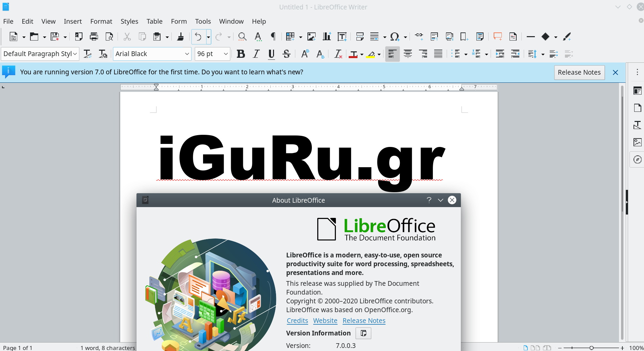Click the Insert Table icon
644x351 pixels.
(x=290, y=36)
